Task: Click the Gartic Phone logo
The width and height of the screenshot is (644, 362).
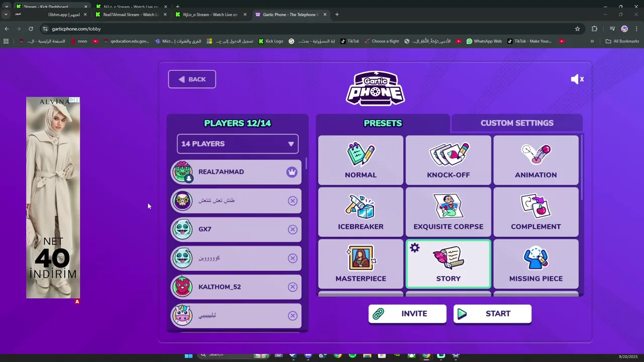Action: pos(375,88)
